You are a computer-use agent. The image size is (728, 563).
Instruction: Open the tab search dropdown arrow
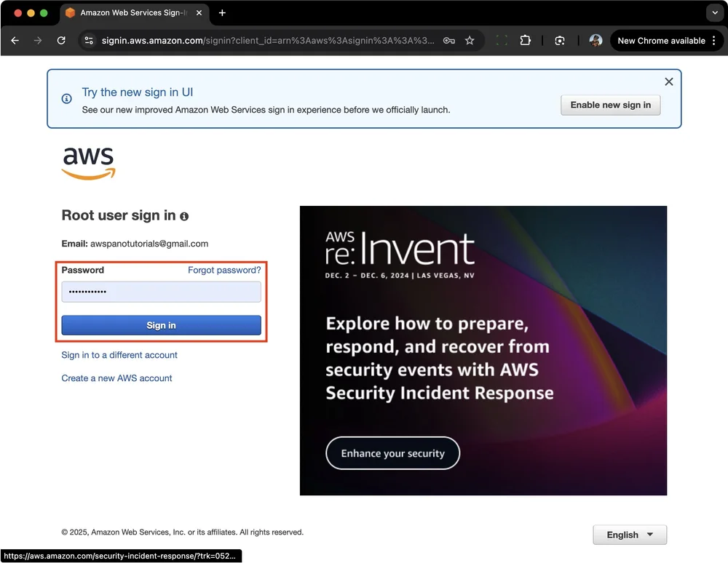click(715, 13)
